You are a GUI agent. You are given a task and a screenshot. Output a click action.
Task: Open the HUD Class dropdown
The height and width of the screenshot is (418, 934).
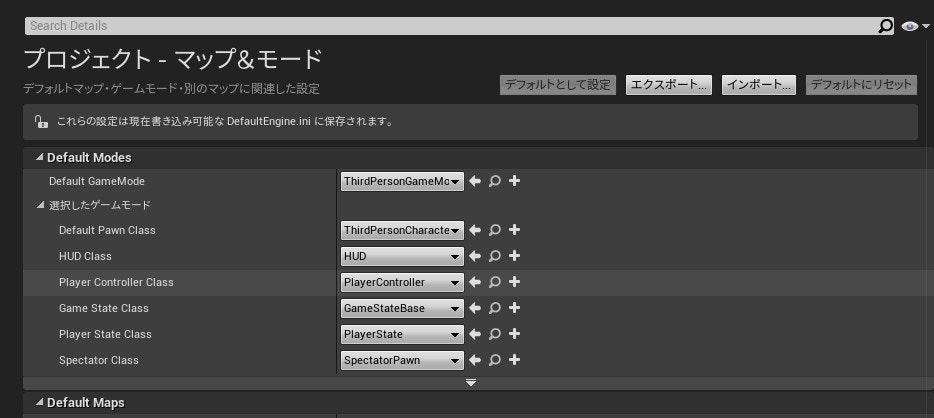click(x=402, y=257)
